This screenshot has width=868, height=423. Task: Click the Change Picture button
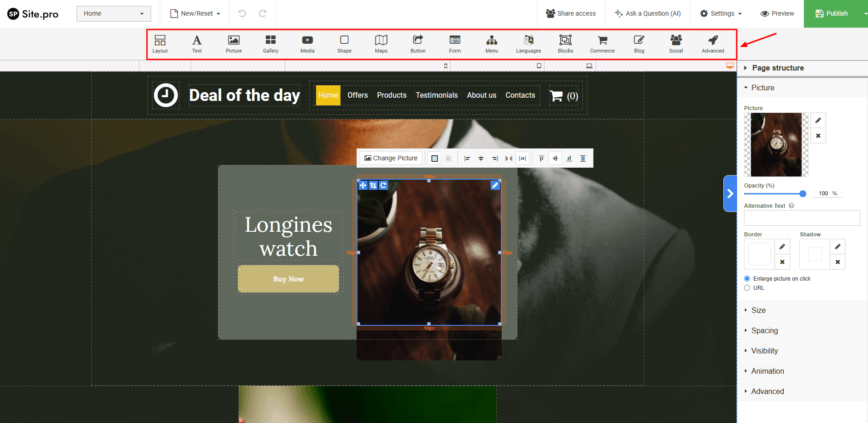click(x=391, y=159)
